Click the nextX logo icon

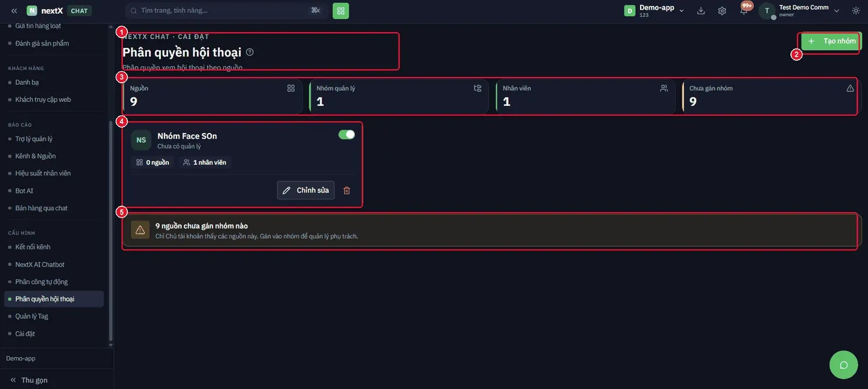click(x=32, y=10)
